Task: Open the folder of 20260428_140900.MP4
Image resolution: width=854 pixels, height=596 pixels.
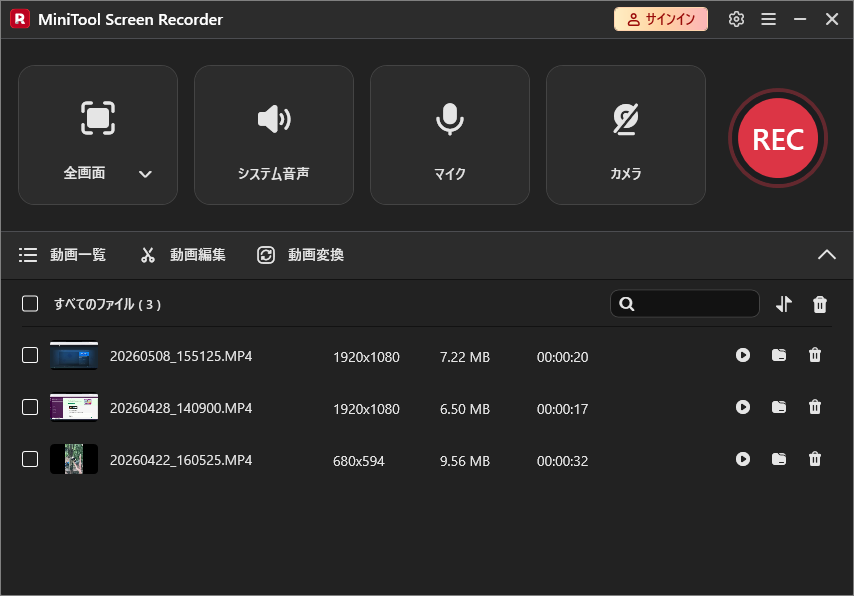Action: pos(779,407)
